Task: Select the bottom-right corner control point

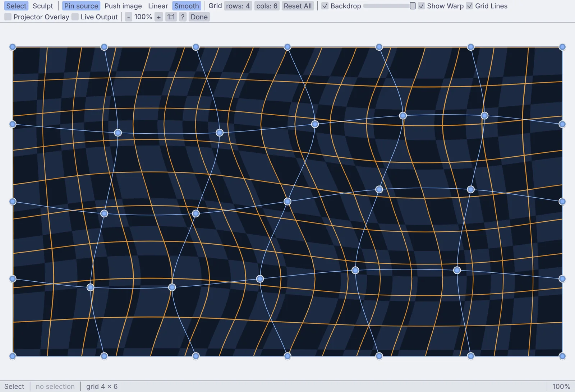Action: pos(562,356)
